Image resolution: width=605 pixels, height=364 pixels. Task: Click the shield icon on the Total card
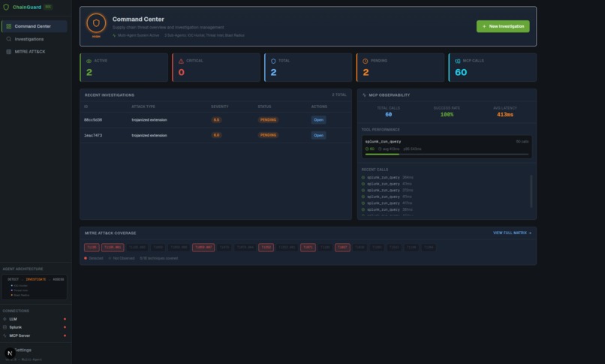(x=273, y=61)
